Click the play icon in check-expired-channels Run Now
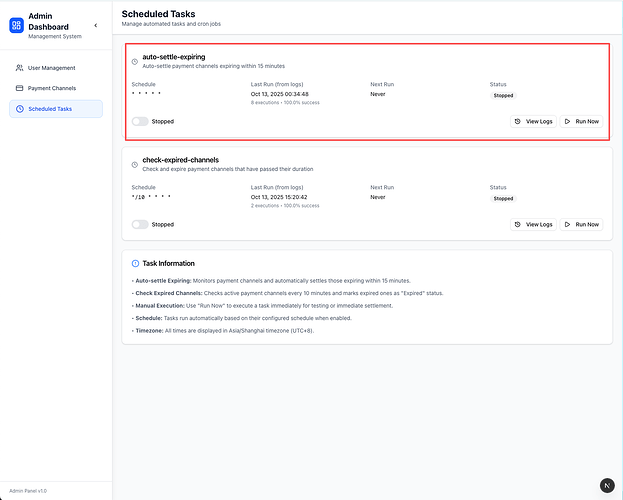Image resolution: width=623 pixels, height=500 pixels. point(568,224)
